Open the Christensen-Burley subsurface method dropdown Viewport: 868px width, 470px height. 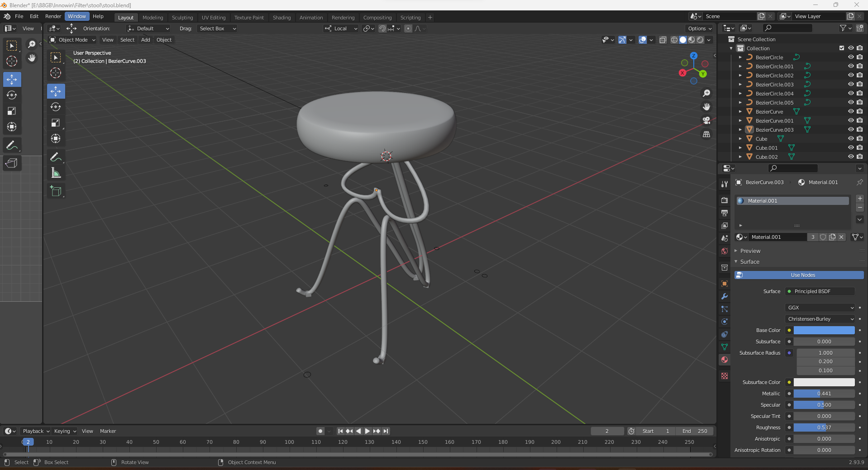pos(820,319)
